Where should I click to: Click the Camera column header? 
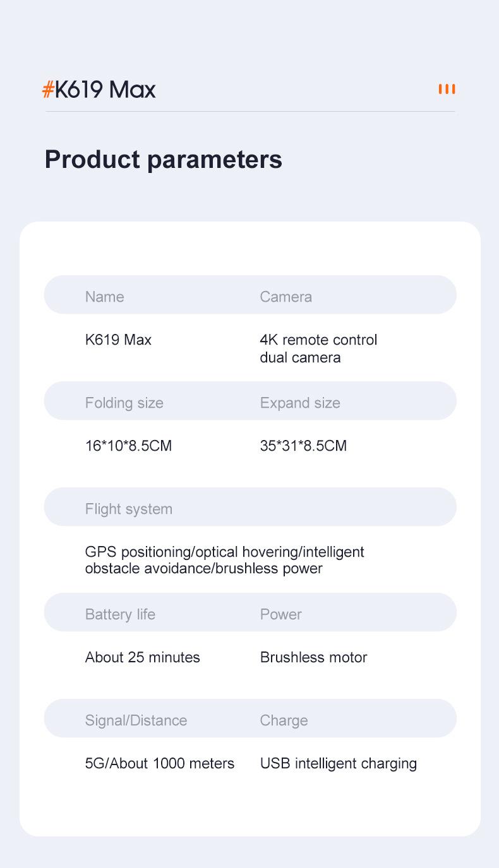[x=286, y=297]
